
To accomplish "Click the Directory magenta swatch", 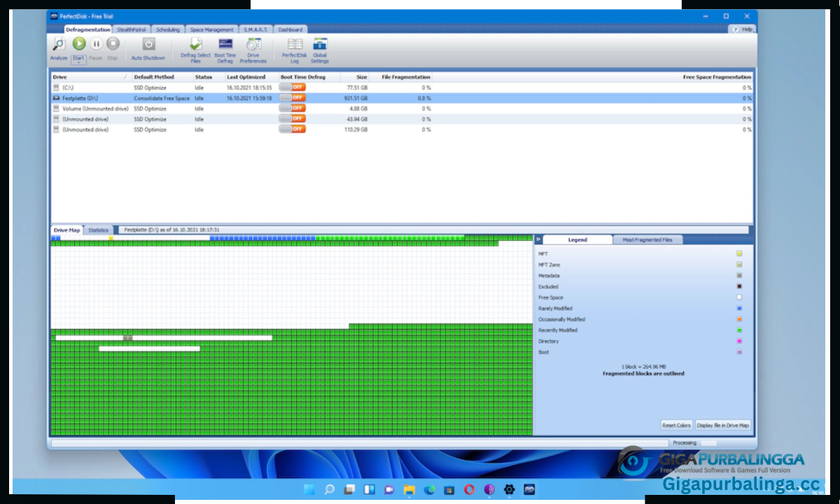I will (739, 342).
